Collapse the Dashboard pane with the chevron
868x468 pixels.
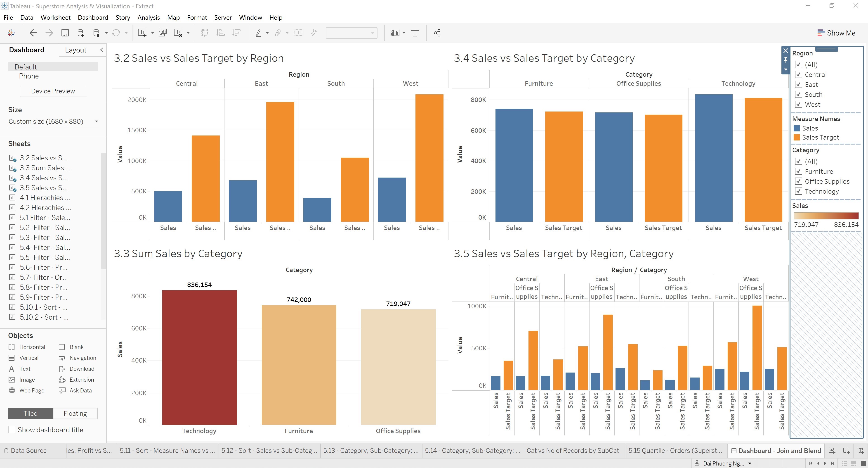coord(102,50)
